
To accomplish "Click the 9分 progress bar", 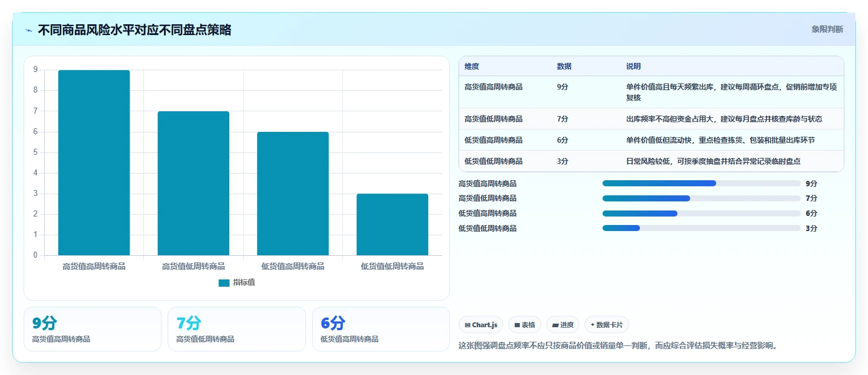I will 702,183.
